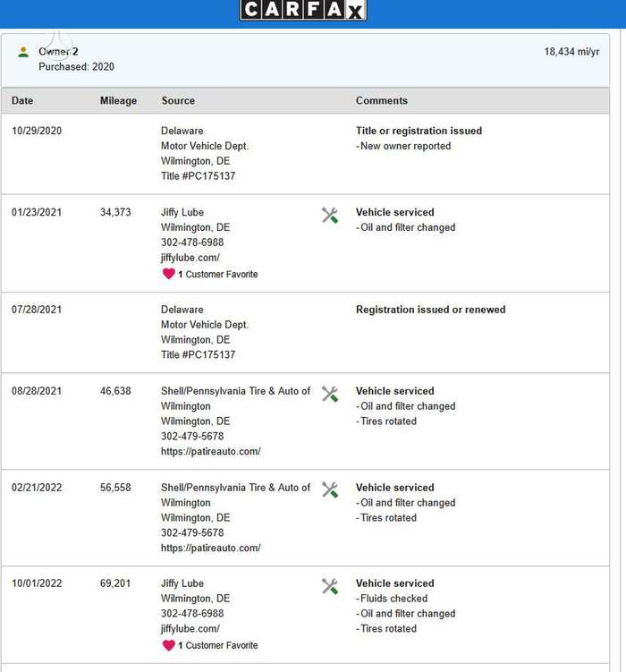
Task: Click the service wrench icon for 10/01/2022
Action: click(330, 587)
